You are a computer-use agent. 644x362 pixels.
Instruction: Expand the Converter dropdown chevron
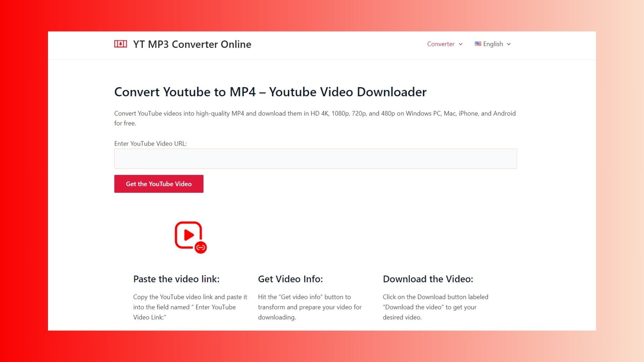pos(461,44)
